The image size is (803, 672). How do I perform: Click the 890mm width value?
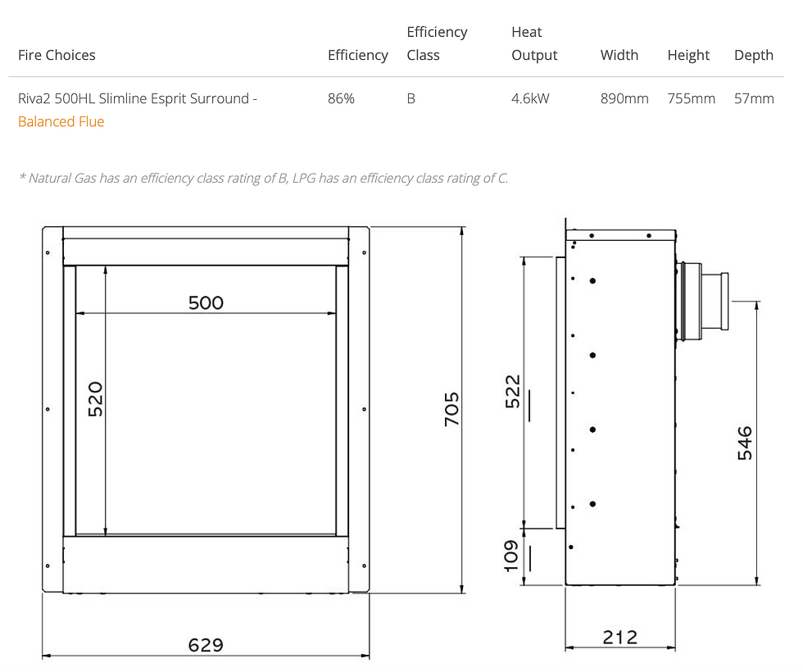(x=624, y=98)
